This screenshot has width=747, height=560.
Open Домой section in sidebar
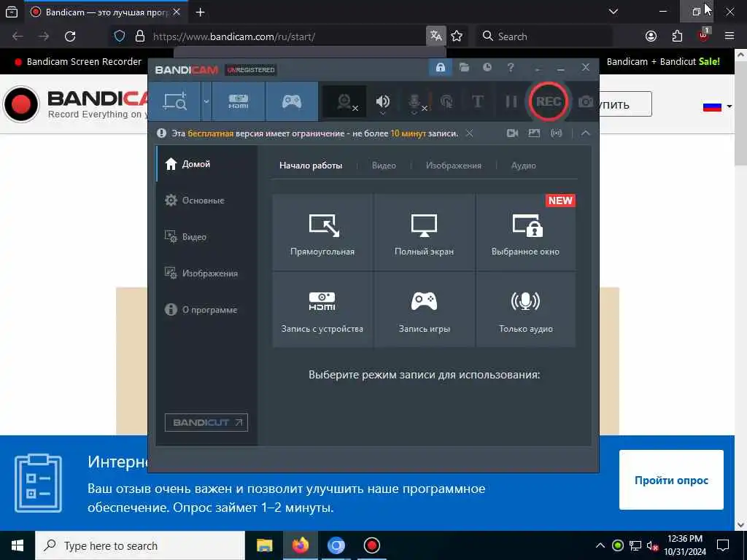pyautogui.click(x=206, y=164)
